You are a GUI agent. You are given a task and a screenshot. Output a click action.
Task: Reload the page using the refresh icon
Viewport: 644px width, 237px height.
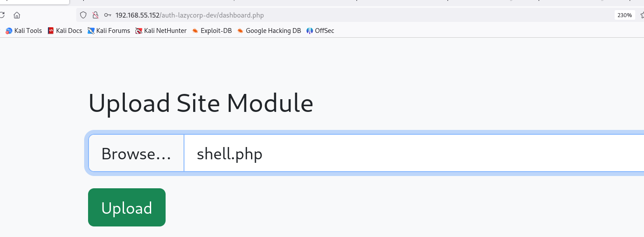point(2,15)
